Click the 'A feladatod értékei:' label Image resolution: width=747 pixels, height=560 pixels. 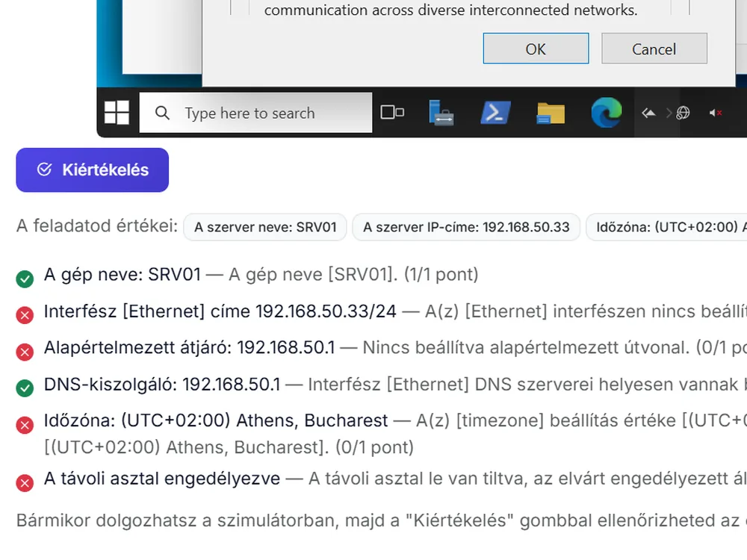pyautogui.click(x=97, y=225)
